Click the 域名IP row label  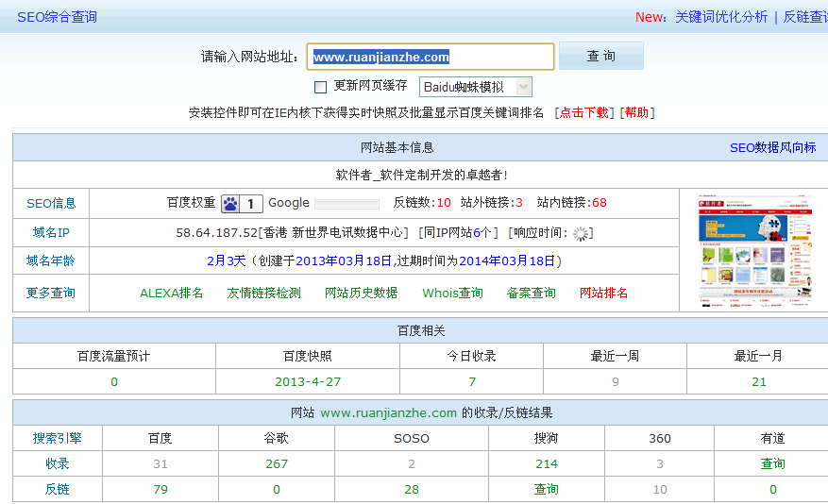pos(51,233)
